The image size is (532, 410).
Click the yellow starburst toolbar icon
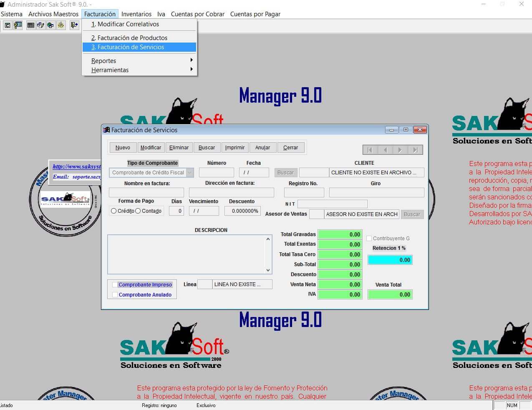(61, 25)
